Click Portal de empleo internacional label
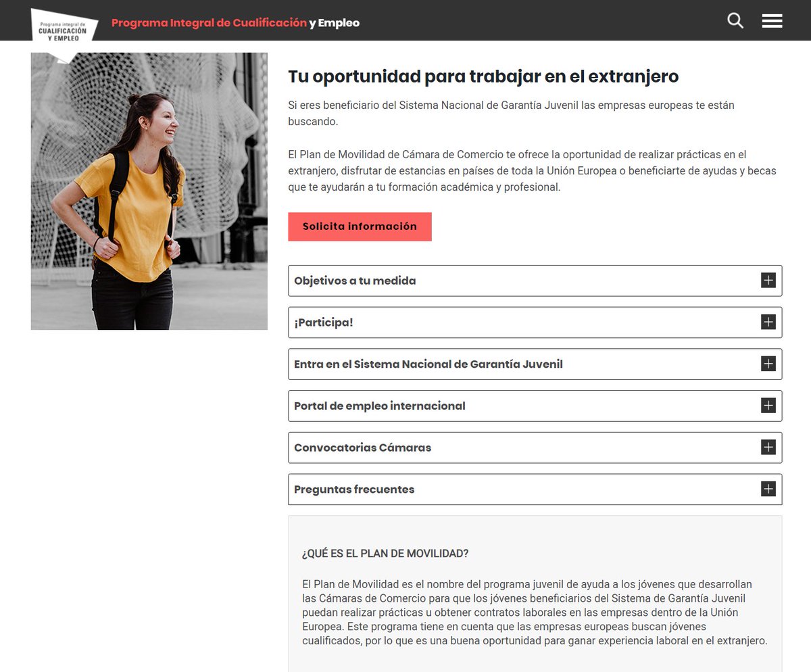This screenshot has height=672, width=811. pos(380,406)
